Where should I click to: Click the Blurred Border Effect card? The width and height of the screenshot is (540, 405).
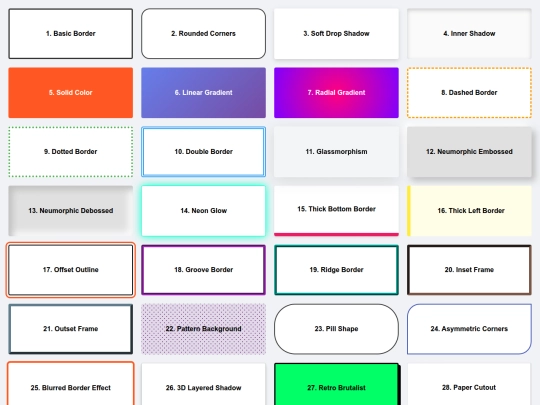(71, 384)
